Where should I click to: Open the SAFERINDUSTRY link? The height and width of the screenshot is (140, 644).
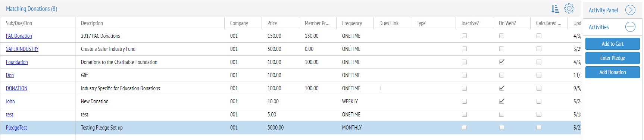coord(22,49)
